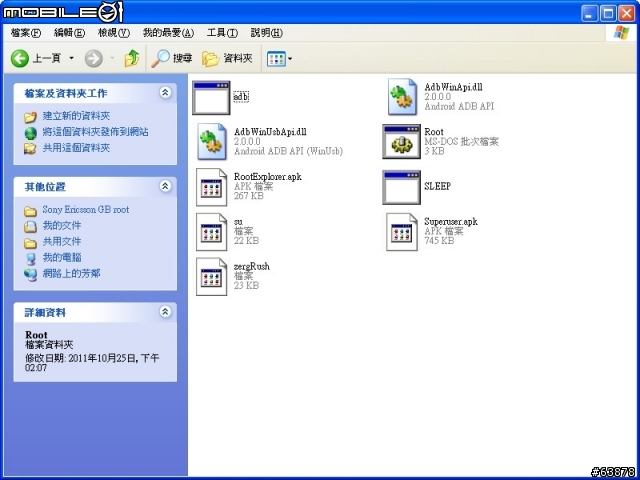Screen dimensions: 640x480
Task: Collapse the 檔案及資料夾工作 panel
Action: [x=165, y=92]
